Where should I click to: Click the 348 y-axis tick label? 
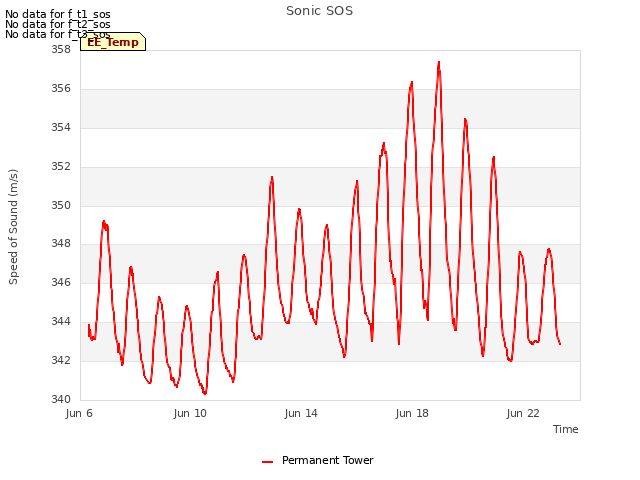[61, 244]
